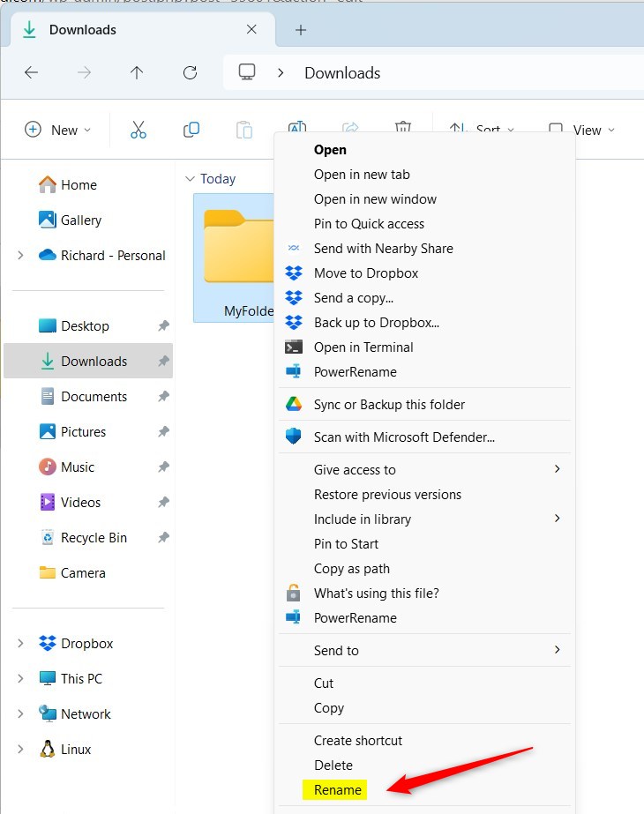Choose Back up to Dropbox…
Viewport: 644px width, 814px height.
click(x=377, y=323)
